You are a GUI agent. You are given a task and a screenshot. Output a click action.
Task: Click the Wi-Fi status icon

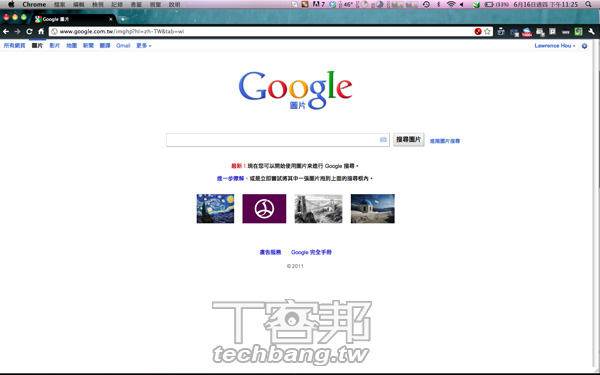(x=451, y=4)
